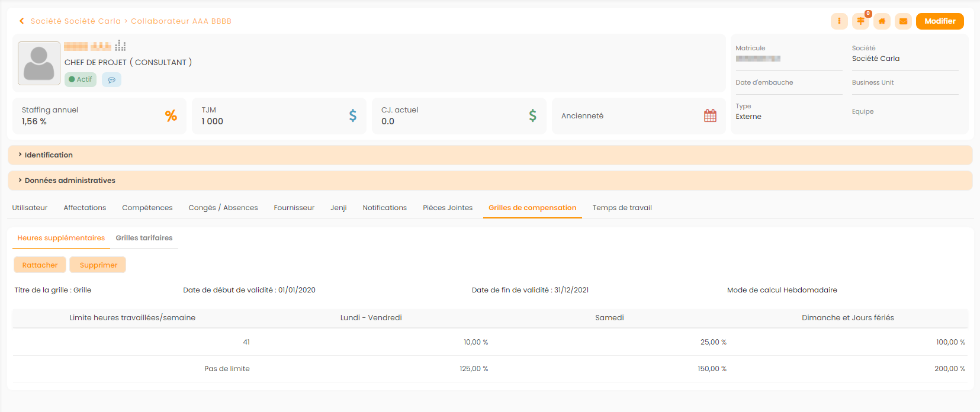Click the signpost icon with badge
Image resolution: width=980 pixels, height=412 pixels.
(860, 21)
